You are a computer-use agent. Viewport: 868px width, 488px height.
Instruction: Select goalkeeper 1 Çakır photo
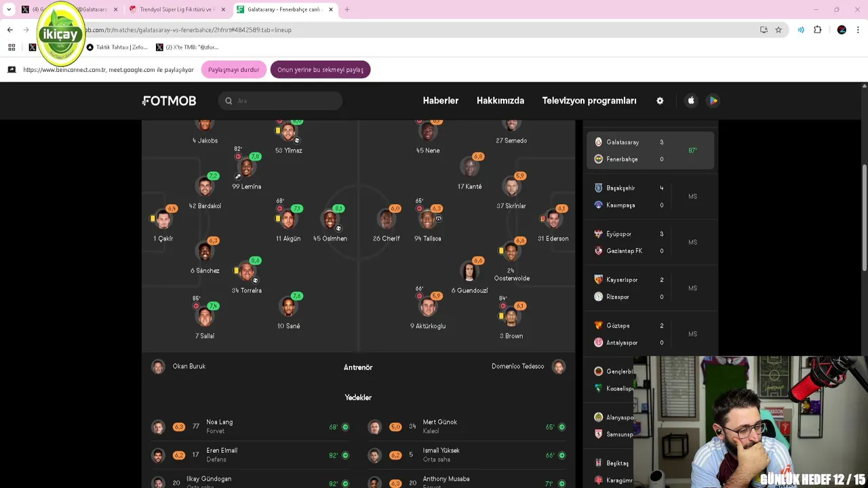(163, 220)
